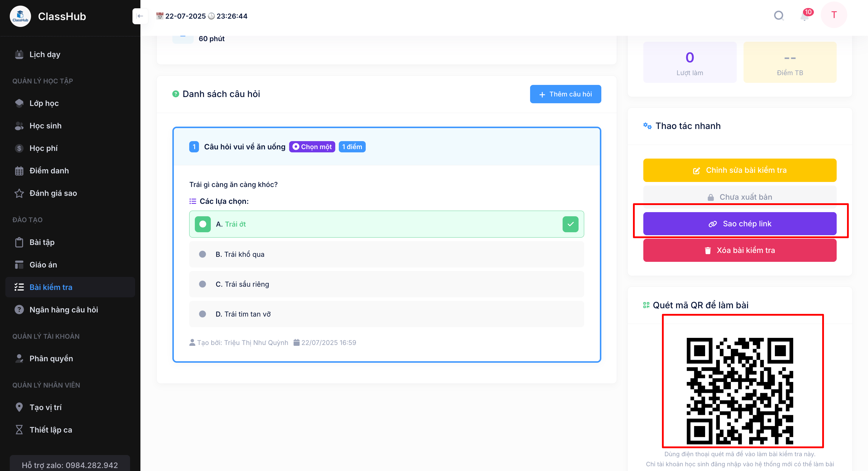Click the Ngân hàng câu hỏi question icon
868x471 pixels.
(x=19, y=310)
